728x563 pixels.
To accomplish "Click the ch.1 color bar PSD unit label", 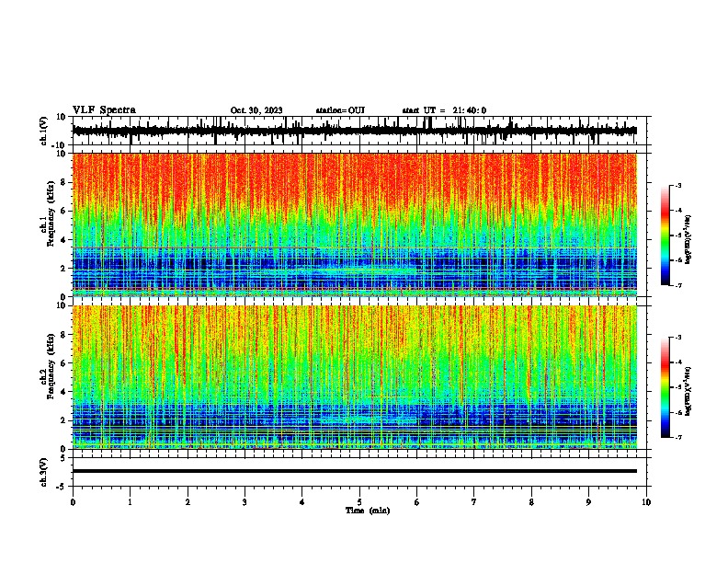I will [x=688, y=240].
